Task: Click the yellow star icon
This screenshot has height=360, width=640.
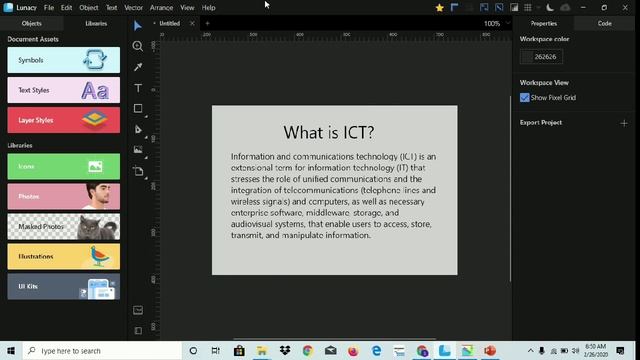Action: 440,7
